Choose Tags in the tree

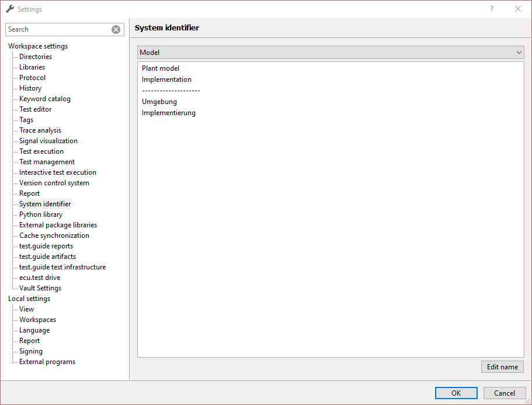(26, 120)
